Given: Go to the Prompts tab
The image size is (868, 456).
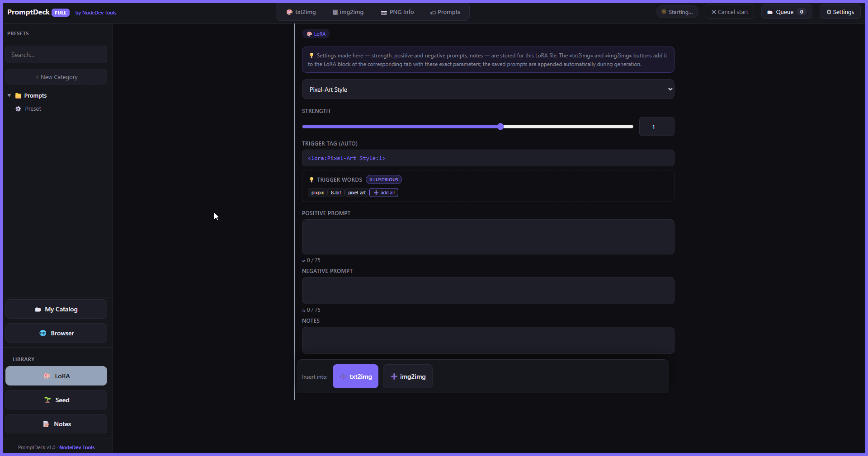Looking at the screenshot, I should (445, 12).
